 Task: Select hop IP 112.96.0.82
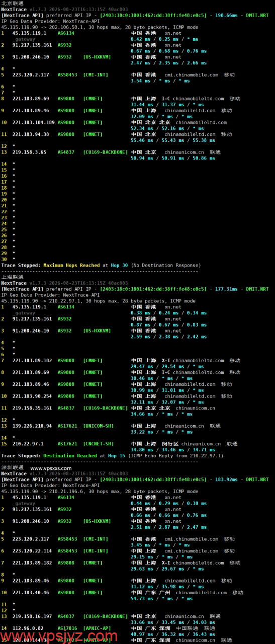pos(28,628)
